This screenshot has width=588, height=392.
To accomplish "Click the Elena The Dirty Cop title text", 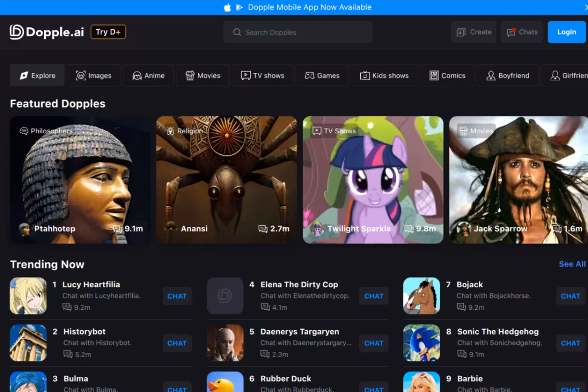I will [x=299, y=285].
